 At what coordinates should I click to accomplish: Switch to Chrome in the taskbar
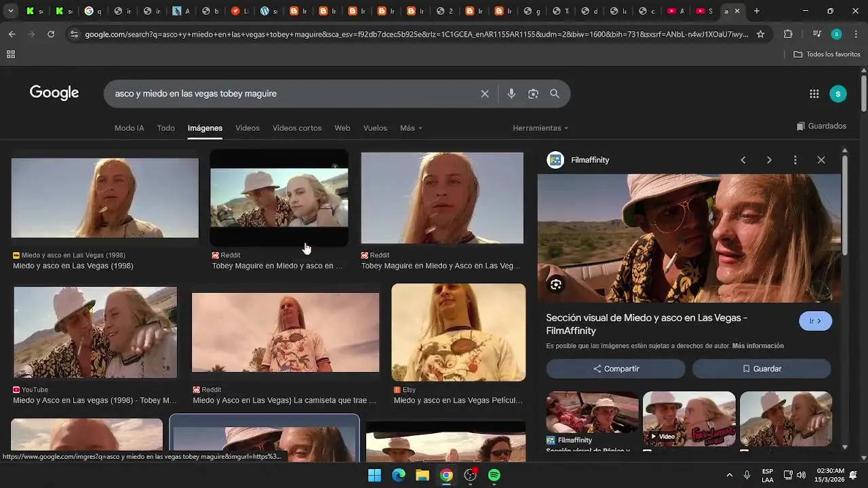pos(446,475)
